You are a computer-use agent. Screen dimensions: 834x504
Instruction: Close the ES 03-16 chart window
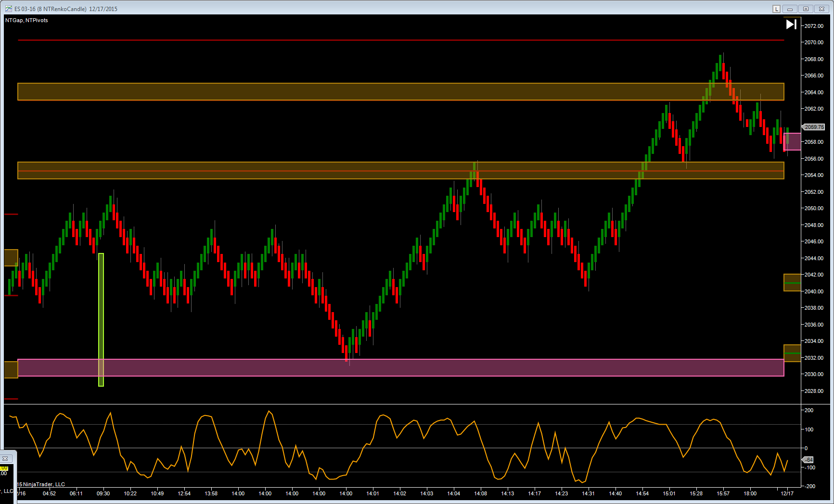coord(822,9)
